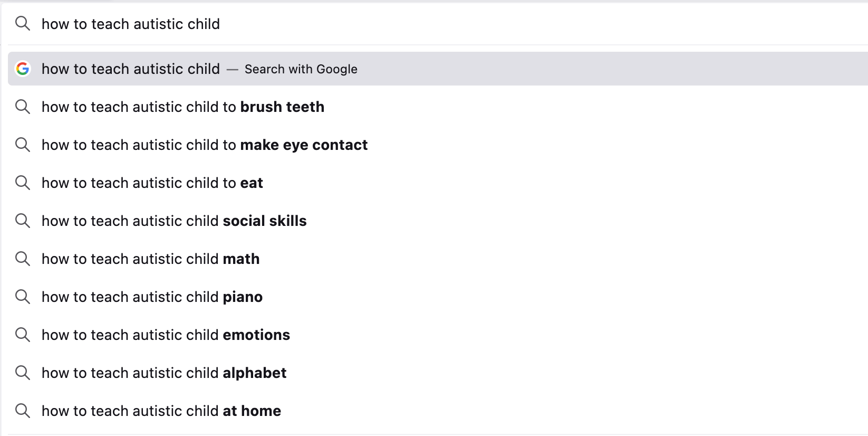
Task: Click magnifier icon beside 'make eye contact' suggestion
Action: 23,145
